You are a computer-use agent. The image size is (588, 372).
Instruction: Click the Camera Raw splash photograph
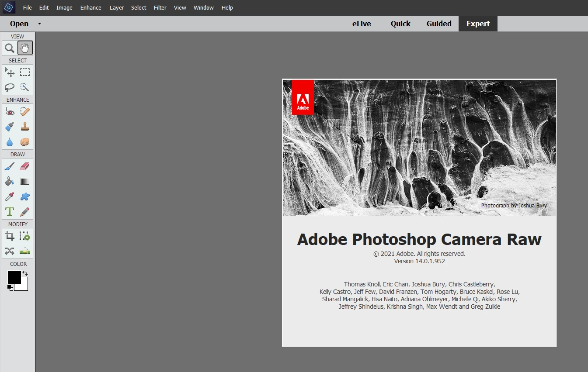pos(420,148)
